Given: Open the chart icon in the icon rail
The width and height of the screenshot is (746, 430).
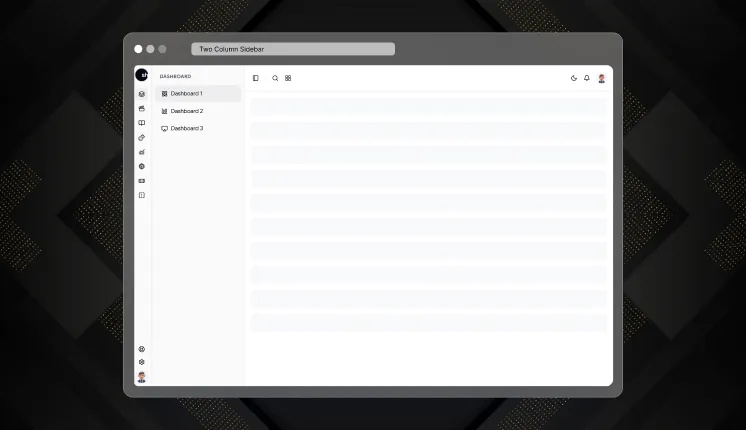Looking at the screenshot, I should point(142,152).
